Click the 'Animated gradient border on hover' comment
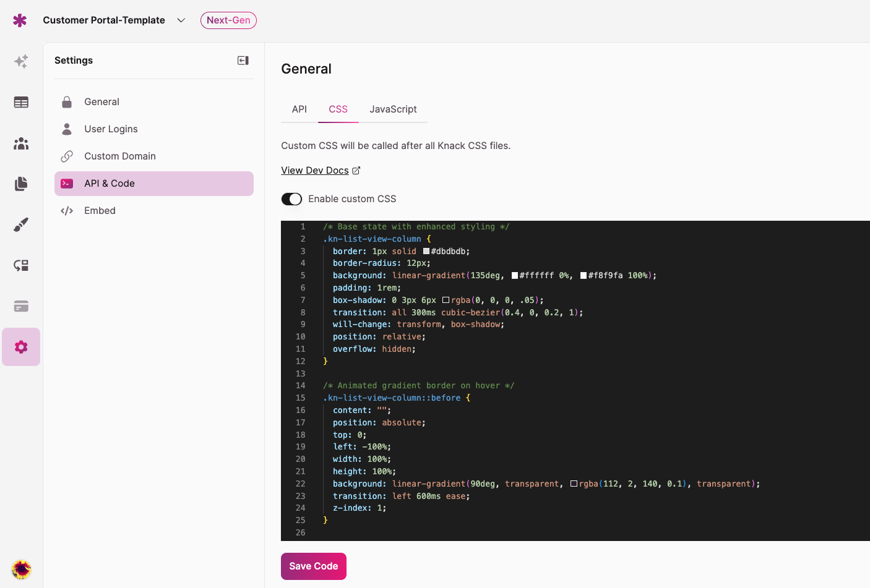This screenshot has width=870, height=588. tap(419, 386)
